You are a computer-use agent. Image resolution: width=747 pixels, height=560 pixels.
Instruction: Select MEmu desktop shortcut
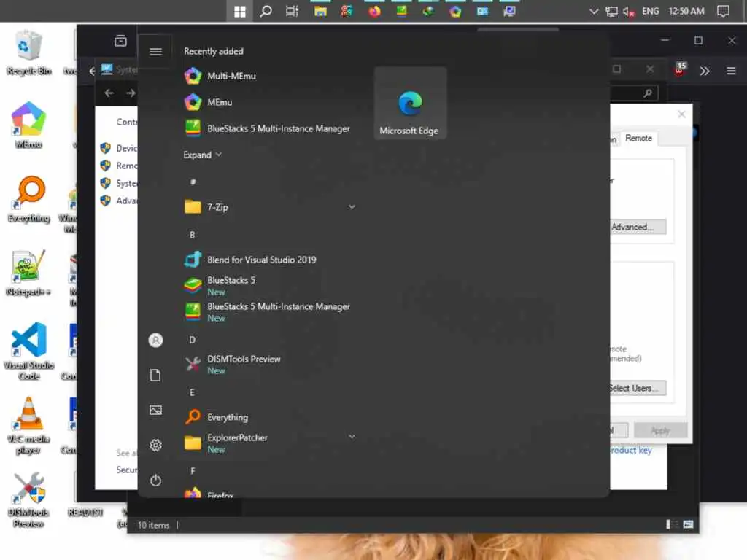(28, 125)
